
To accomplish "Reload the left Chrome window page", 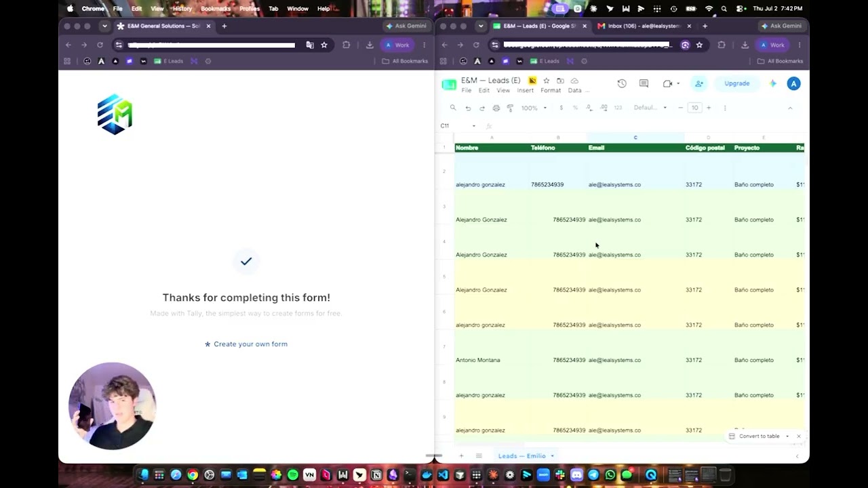I will (x=100, y=45).
